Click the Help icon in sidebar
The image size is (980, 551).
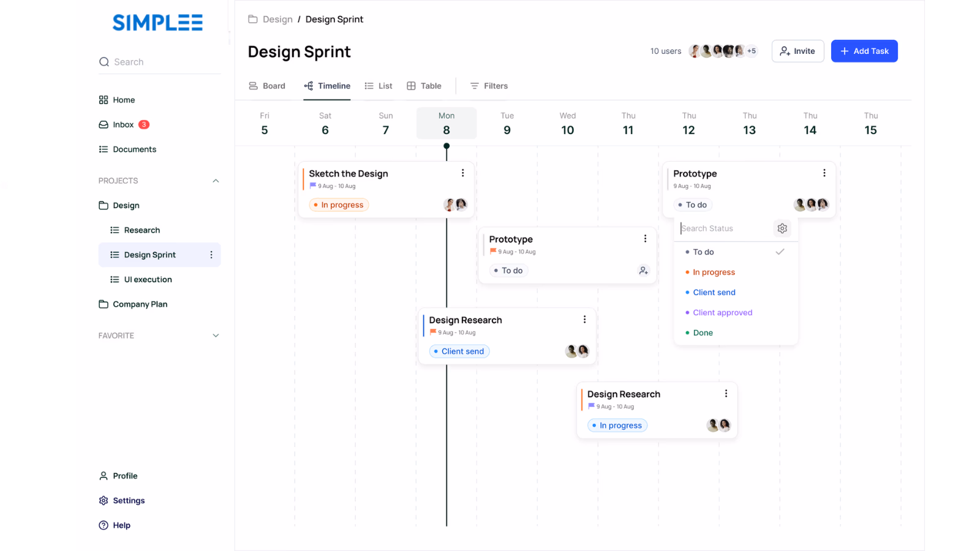pyautogui.click(x=104, y=525)
